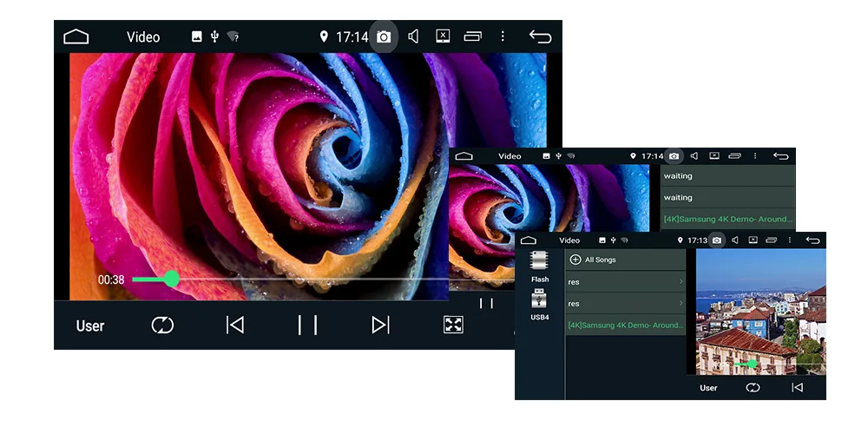
Task: Tap back arrow in large player top bar
Action: coord(540,36)
